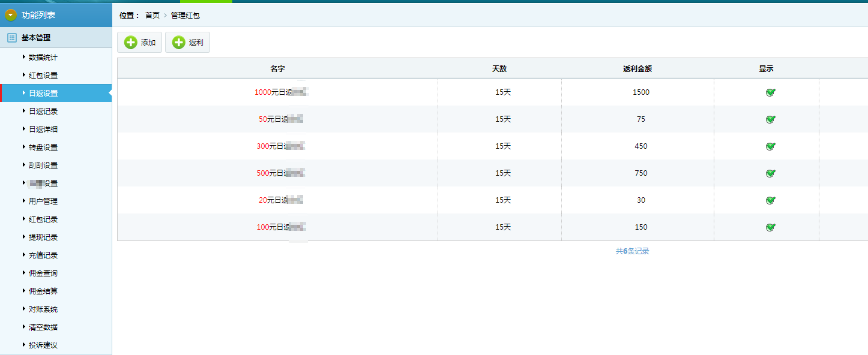The image size is (868, 355).
Task: Click the 显示 column header
Action: [x=766, y=69]
